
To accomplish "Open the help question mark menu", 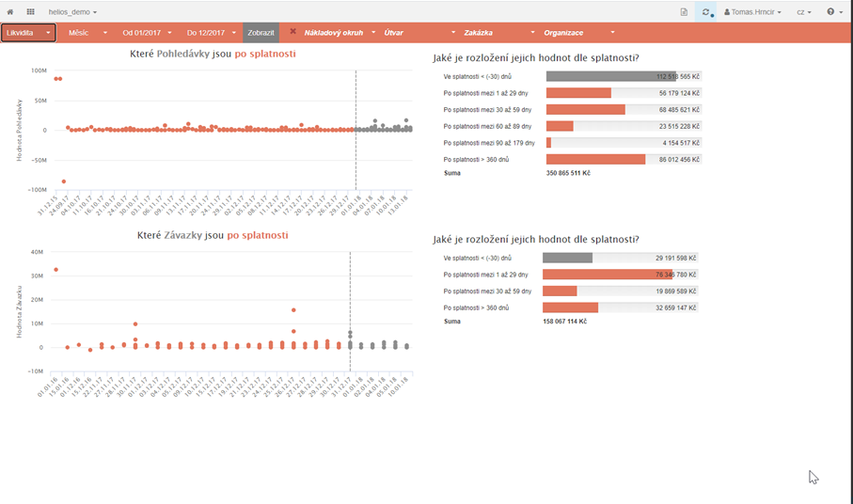I will 833,11.
